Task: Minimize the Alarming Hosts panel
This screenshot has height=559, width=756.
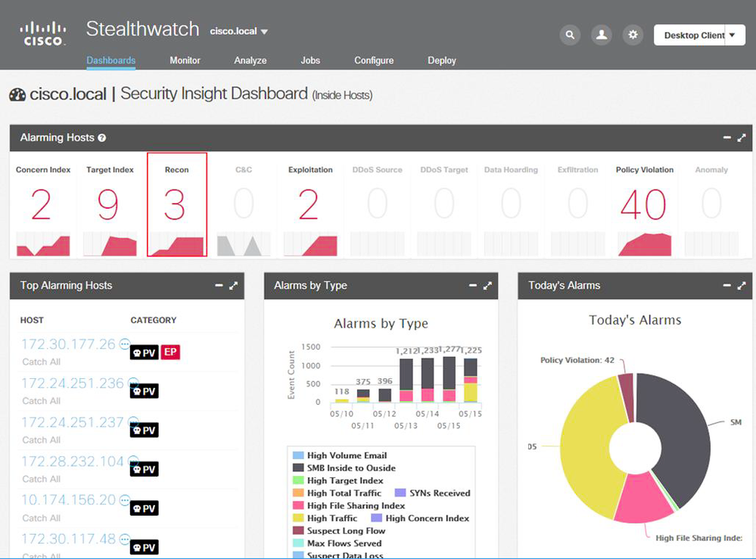Action: (x=726, y=138)
